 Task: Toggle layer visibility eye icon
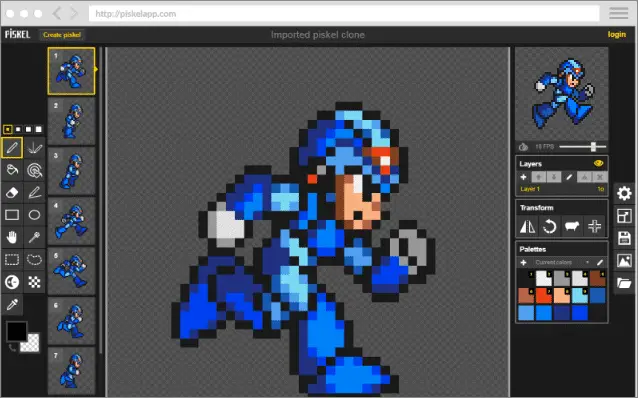(598, 164)
